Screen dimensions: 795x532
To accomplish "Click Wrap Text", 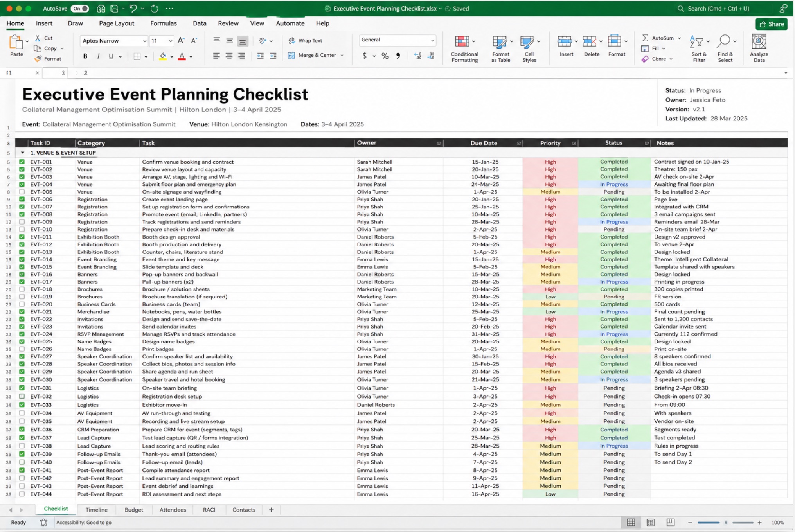I will [305, 41].
